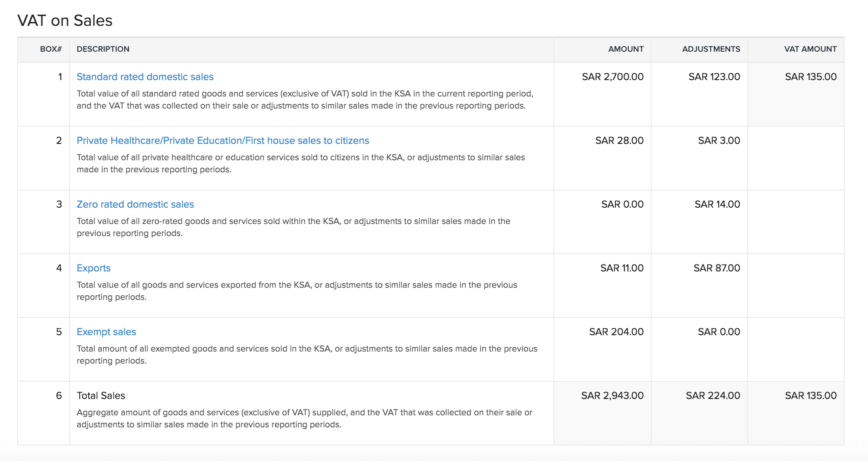Click the ADJUSTMENTS column header
The width and height of the screenshot is (868, 461).
[711, 49]
